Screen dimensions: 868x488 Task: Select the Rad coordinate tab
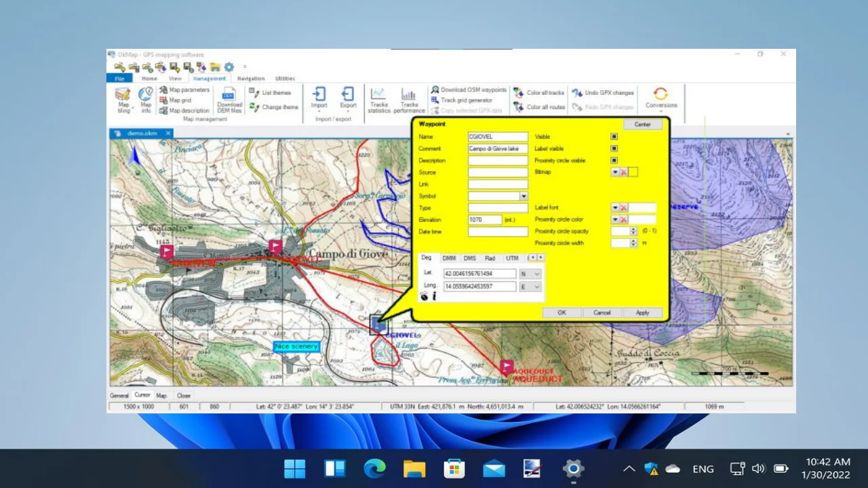tap(490, 258)
